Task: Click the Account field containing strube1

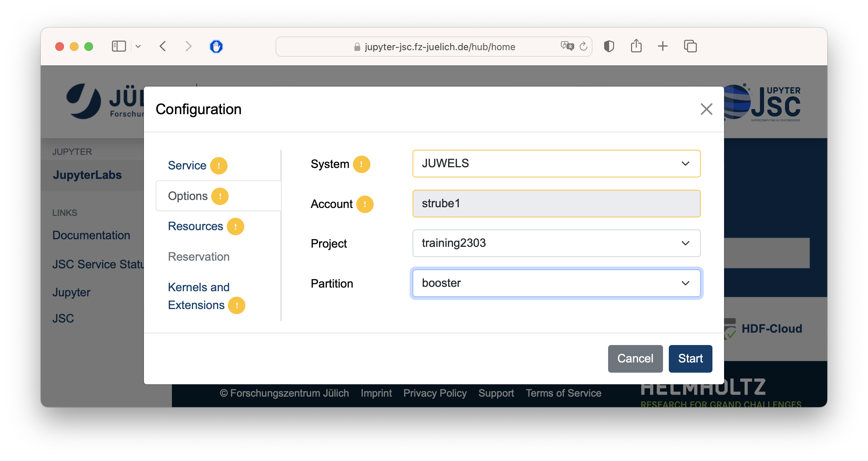Action: (x=556, y=204)
